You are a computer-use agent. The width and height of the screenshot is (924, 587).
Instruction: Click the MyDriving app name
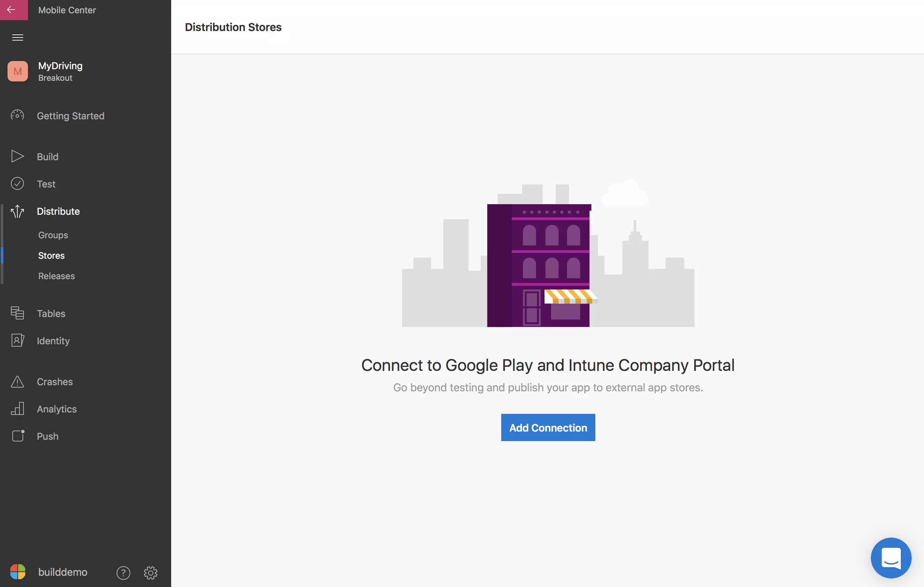pyautogui.click(x=60, y=65)
